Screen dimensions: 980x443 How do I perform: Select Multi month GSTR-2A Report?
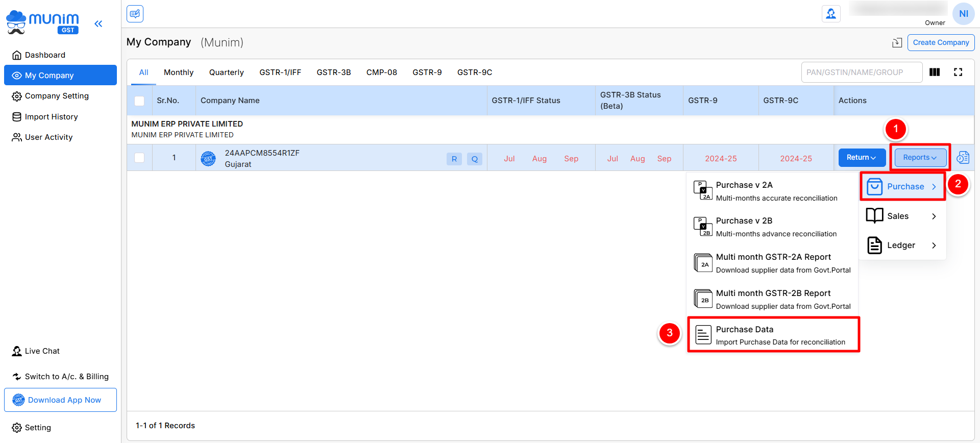click(x=772, y=263)
